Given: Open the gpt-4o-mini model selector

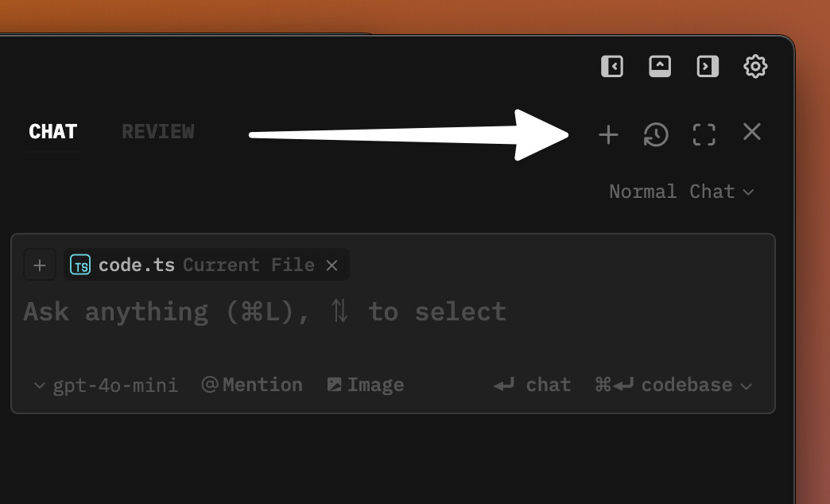Looking at the screenshot, I should tap(106, 385).
